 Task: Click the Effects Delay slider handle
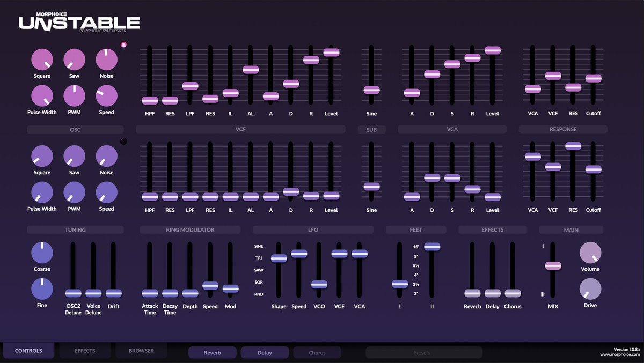click(492, 293)
